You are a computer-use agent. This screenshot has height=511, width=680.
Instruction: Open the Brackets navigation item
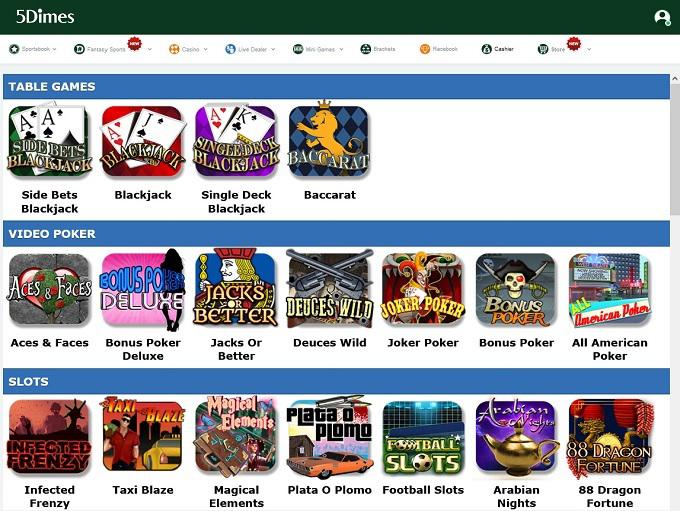point(378,49)
